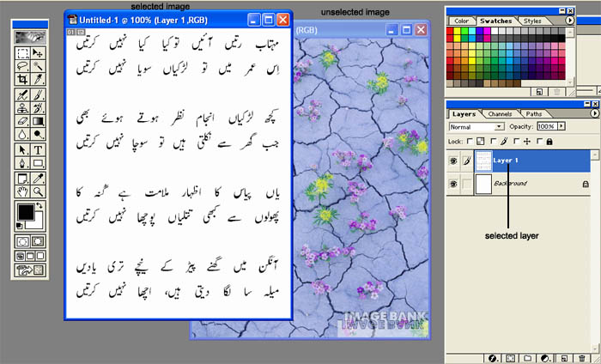The image size is (601, 364).
Task: Reset to default foreground and background colors
Action: pos(19,225)
